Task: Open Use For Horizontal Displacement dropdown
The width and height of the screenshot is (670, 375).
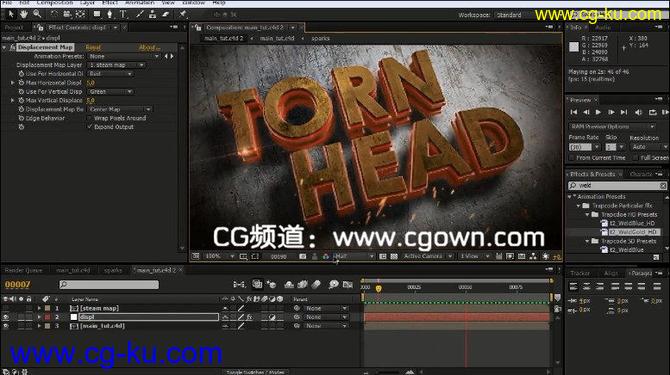Action: tap(111, 74)
